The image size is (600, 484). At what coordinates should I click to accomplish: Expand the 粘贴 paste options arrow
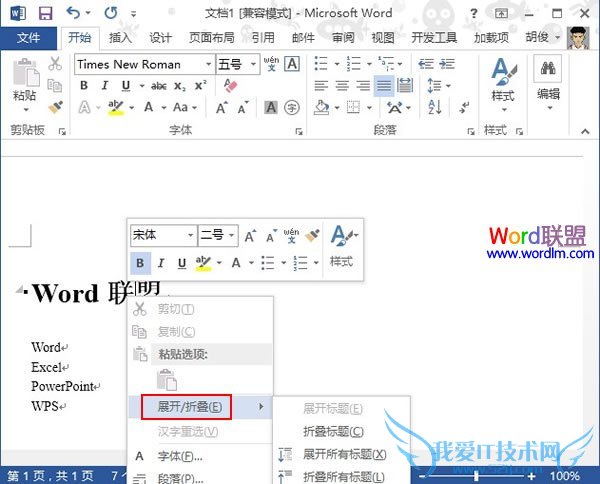coord(26,110)
